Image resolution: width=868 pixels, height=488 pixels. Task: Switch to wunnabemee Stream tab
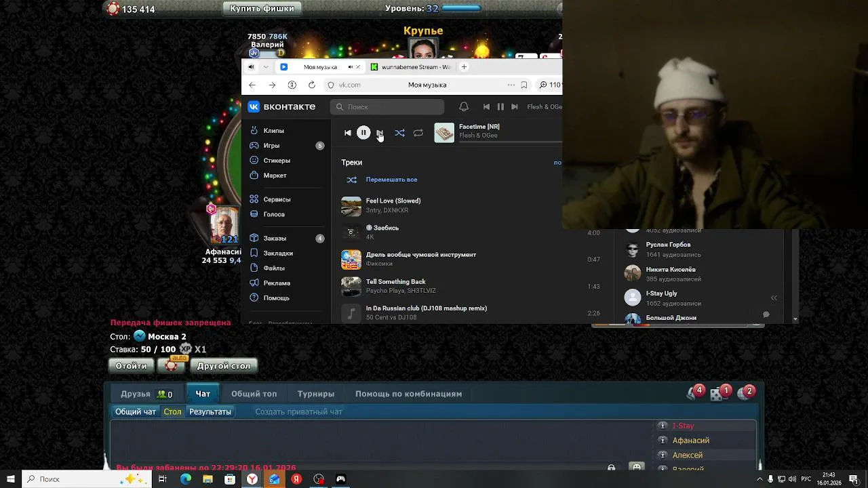pos(410,67)
